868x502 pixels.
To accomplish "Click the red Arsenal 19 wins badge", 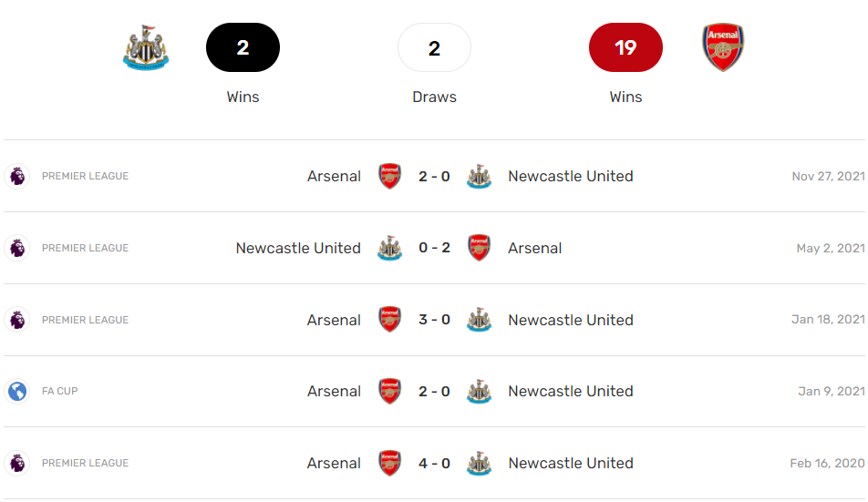I will tap(625, 47).
